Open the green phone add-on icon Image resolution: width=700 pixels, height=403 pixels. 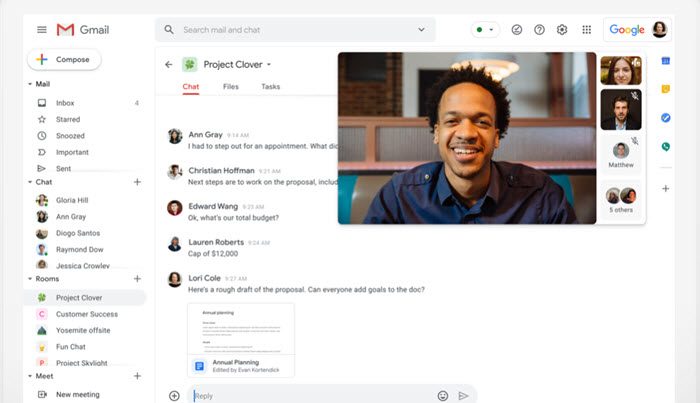point(666,146)
